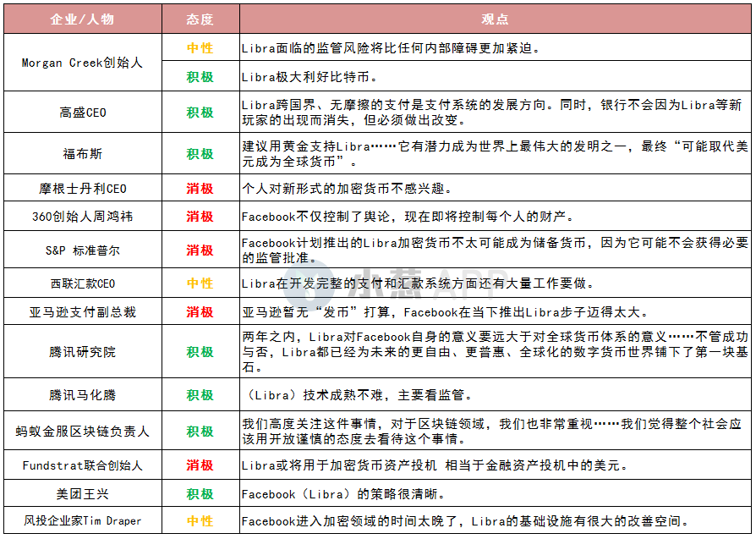Click 积极 in the 美团王兴 row

coord(200,494)
